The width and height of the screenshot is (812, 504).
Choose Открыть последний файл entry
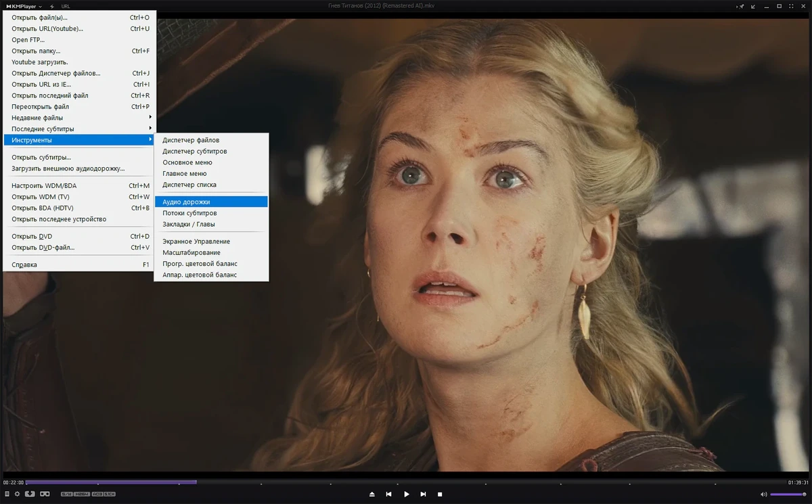(80, 95)
